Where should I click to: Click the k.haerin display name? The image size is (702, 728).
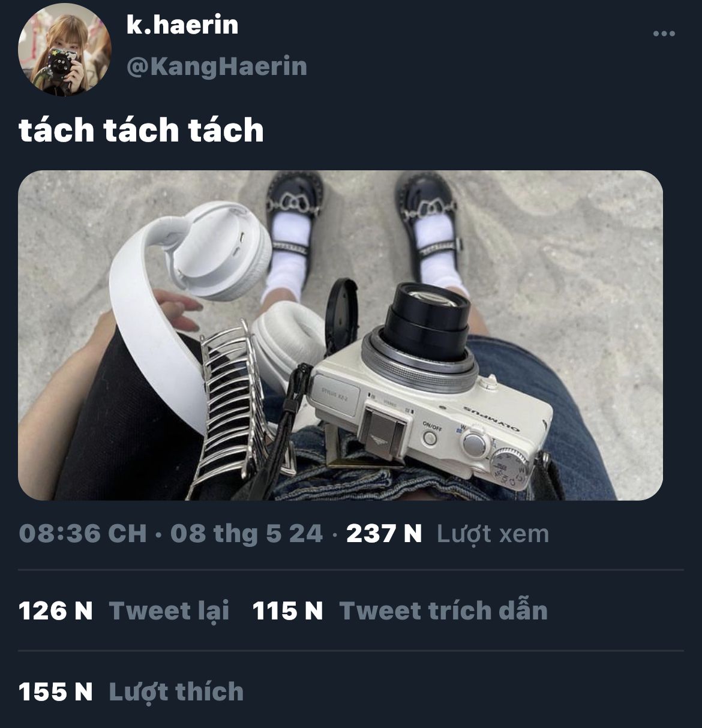pos(182,25)
